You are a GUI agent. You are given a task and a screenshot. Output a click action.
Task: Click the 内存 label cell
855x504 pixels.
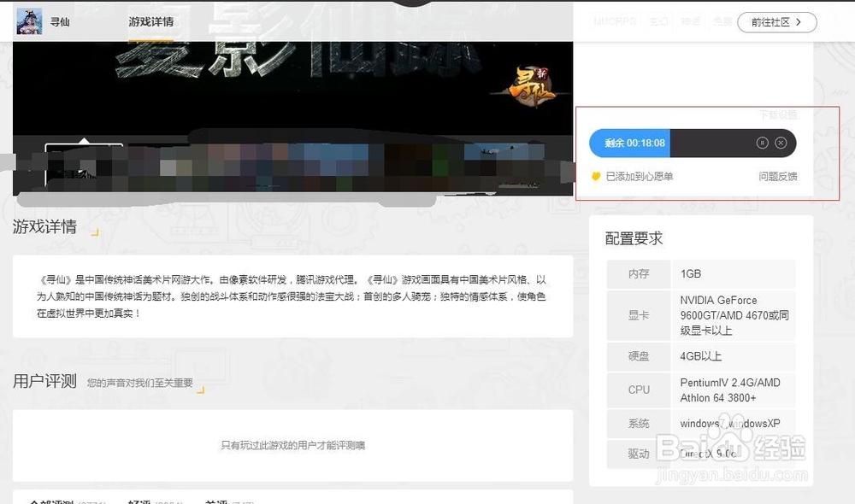[639, 273]
